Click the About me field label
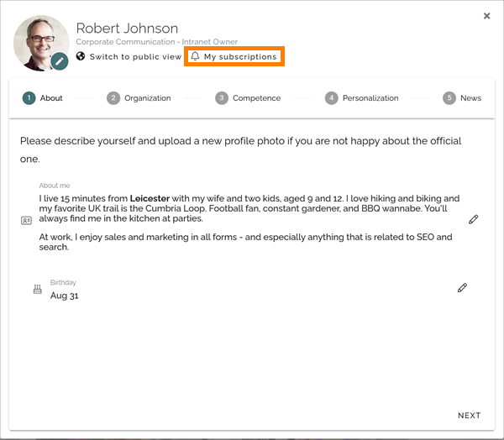Image resolution: width=504 pixels, height=440 pixels. point(55,186)
